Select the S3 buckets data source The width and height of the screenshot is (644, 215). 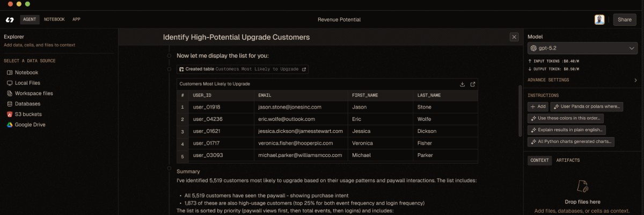(30, 114)
